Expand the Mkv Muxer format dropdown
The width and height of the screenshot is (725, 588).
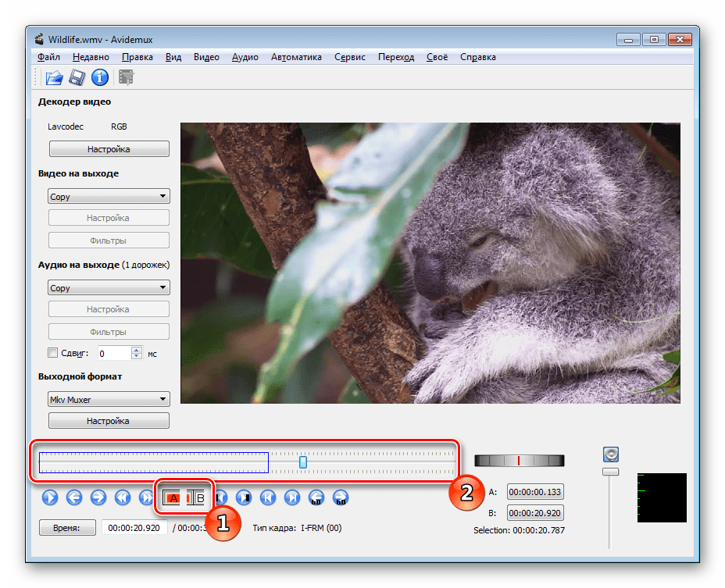pos(109,399)
